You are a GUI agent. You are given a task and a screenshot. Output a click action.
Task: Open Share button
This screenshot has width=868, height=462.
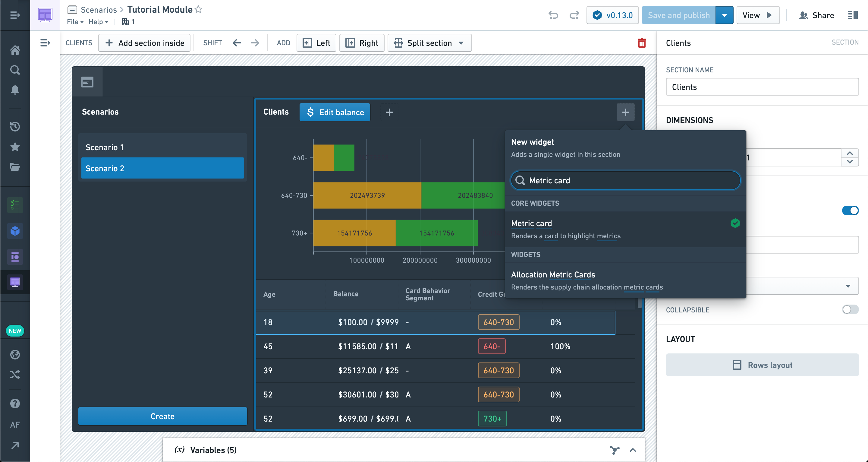(x=816, y=15)
